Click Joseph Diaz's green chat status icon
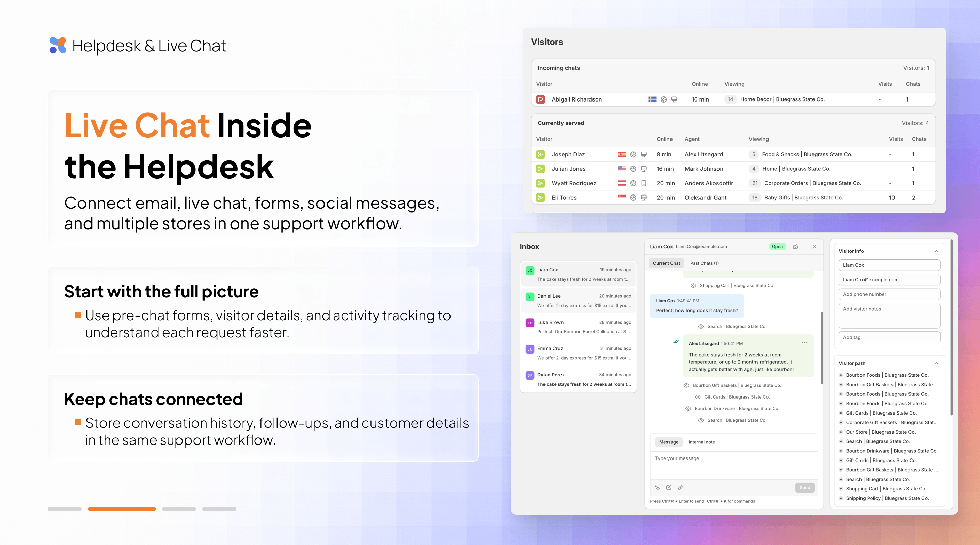980x545 pixels. point(540,154)
